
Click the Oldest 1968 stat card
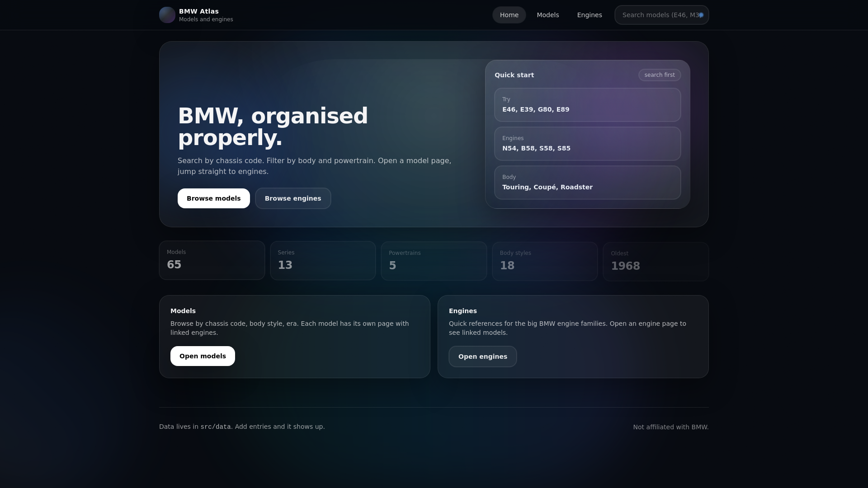pos(656,262)
